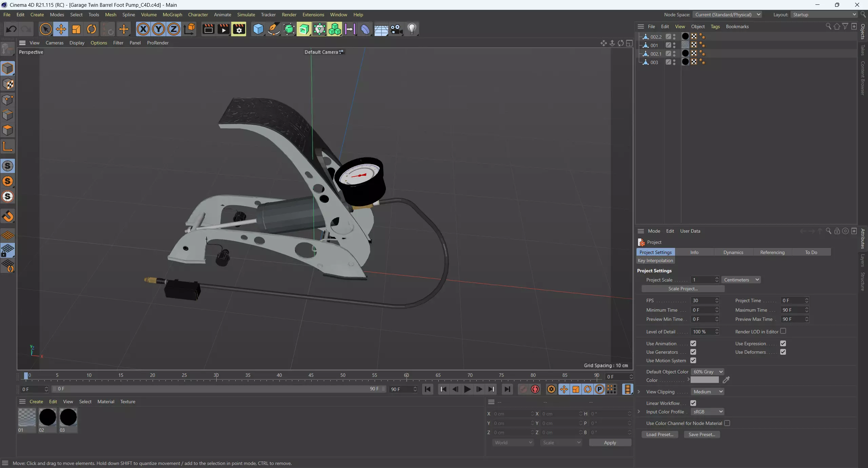868x468 pixels.
Task: Expand View Clipping section arrow
Action: click(639, 392)
